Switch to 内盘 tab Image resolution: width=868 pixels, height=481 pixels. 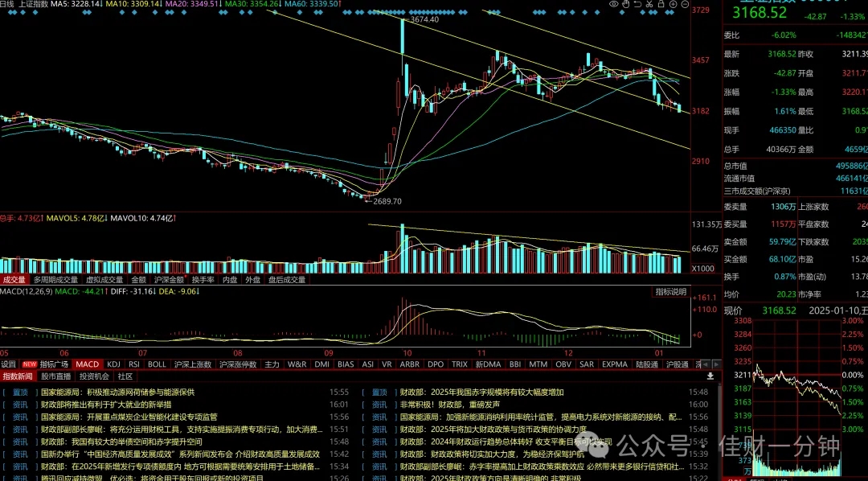(x=230, y=280)
